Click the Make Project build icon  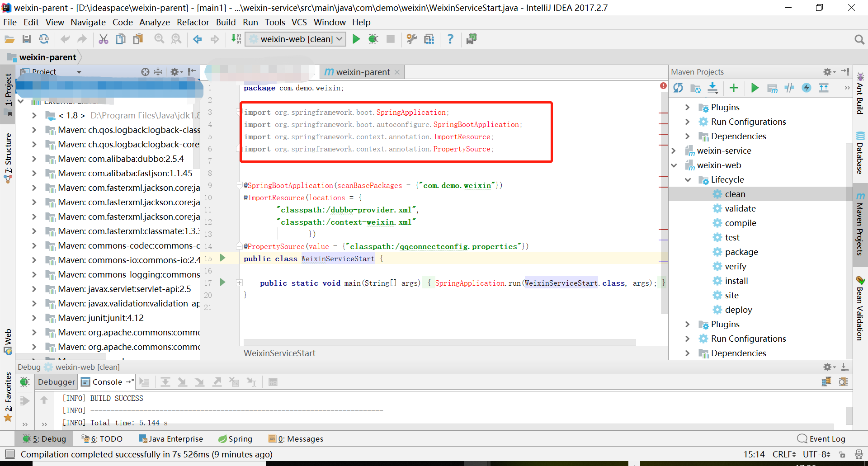[236, 39]
